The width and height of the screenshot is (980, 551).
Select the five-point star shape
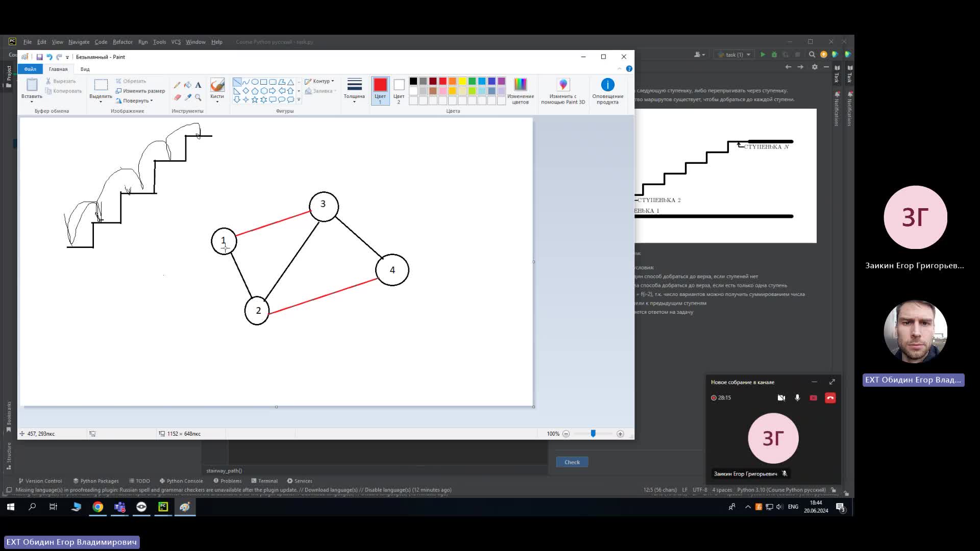(255, 99)
